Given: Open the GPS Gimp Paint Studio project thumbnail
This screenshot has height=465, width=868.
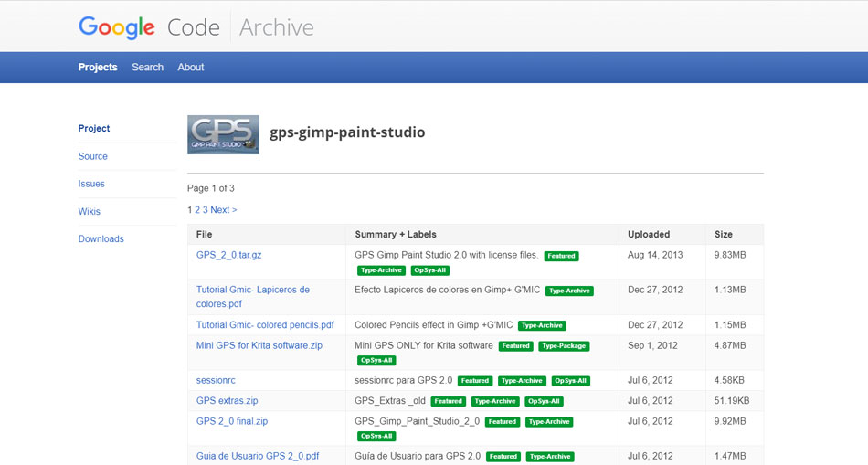Looking at the screenshot, I should pyautogui.click(x=223, y=134).
